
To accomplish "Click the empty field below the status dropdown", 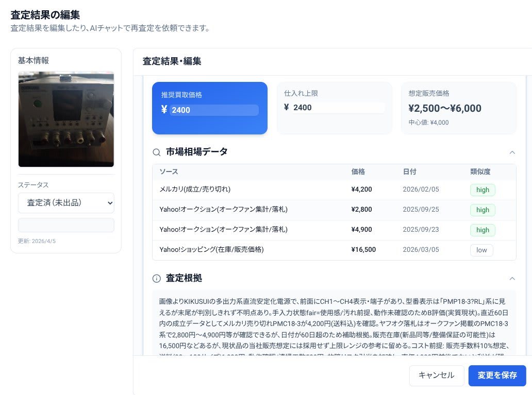I will point(66,225).
